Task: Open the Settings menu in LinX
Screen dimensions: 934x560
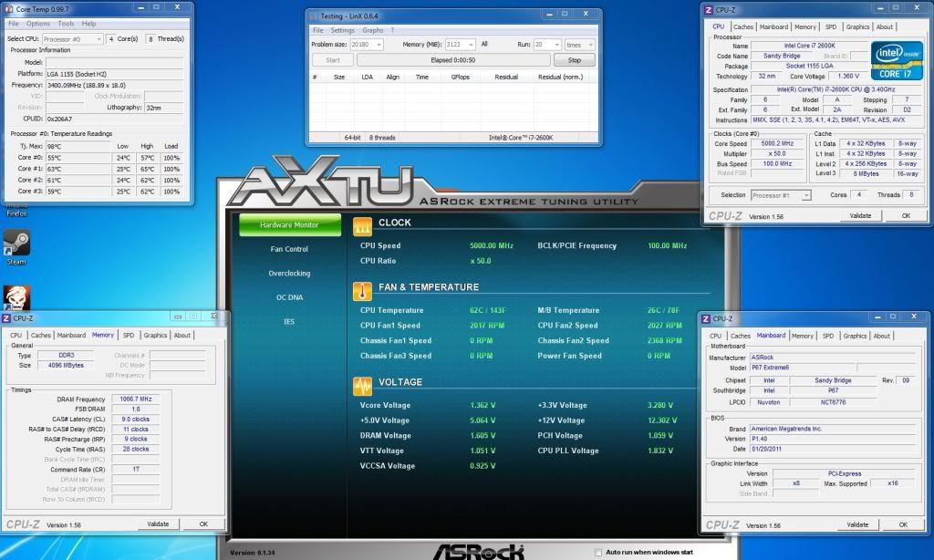Action: pos(343,30)
